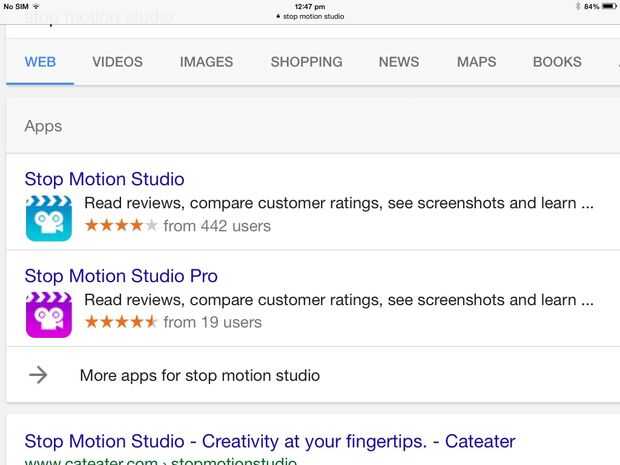
Task: Select the News tab
Action: [x=398, y=62]
